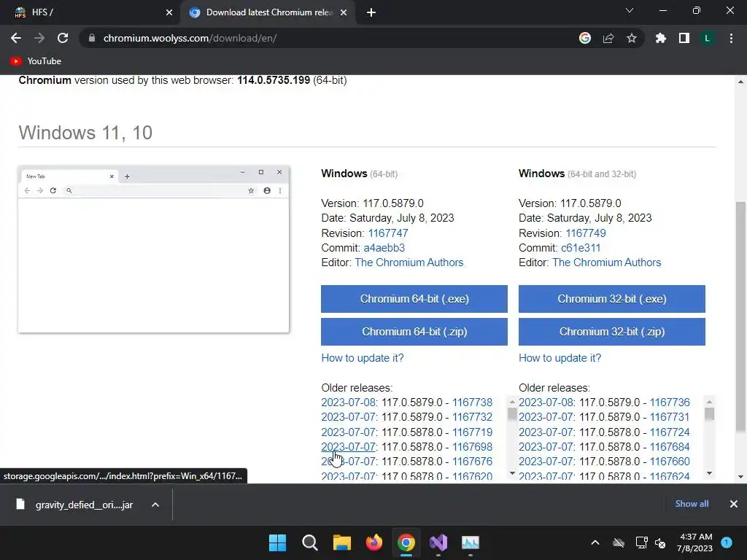
Task: Open commit a4aebb3 link
Action: 384,248
